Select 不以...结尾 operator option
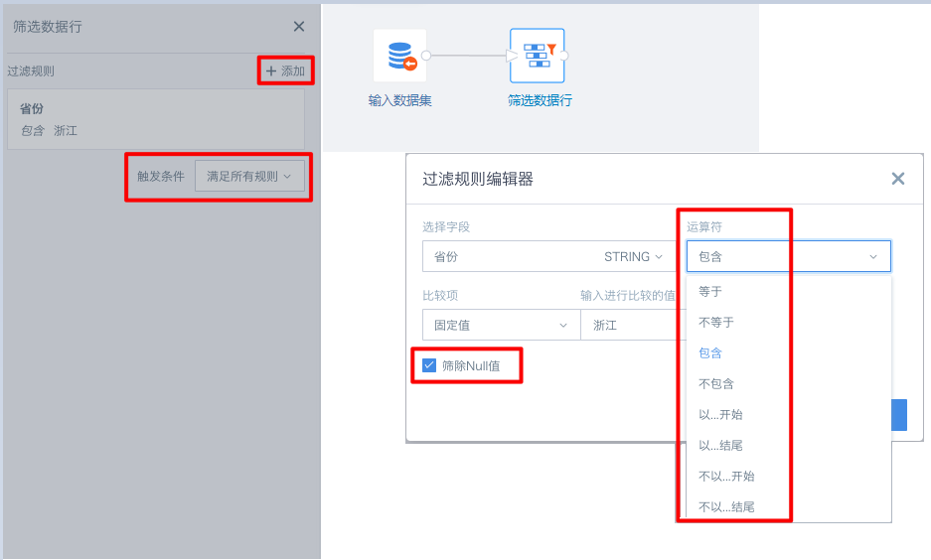Image resolution: width=931 pixels, height=560 pixels. tap(726, 507)
